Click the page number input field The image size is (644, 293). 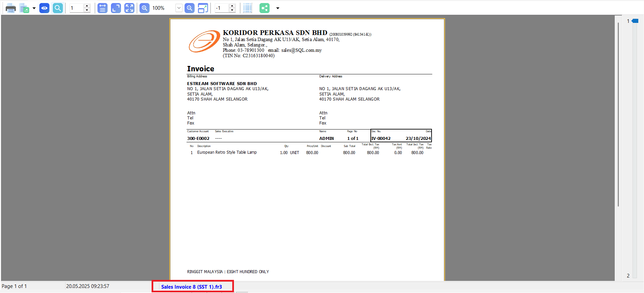[x=76, y=8]
